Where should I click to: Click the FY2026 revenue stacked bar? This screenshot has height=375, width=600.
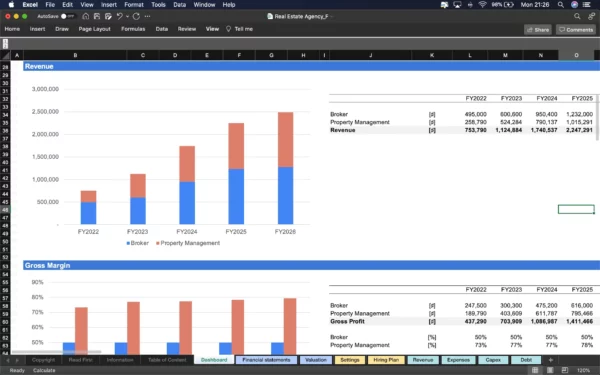pyautogui.click(x=285, y=168)
